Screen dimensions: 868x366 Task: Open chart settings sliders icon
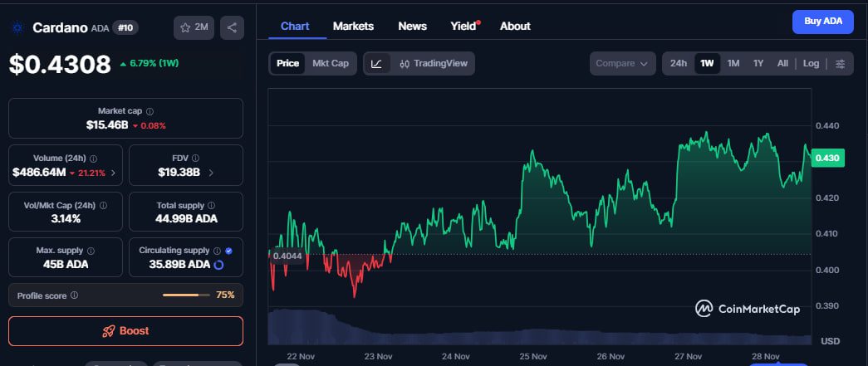pyautogui.click(x=841, y=64)
